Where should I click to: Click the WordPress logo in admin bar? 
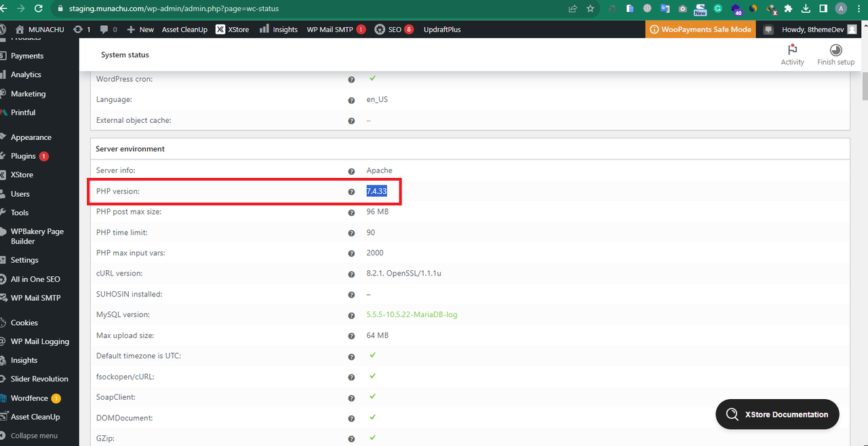(3, 29)
